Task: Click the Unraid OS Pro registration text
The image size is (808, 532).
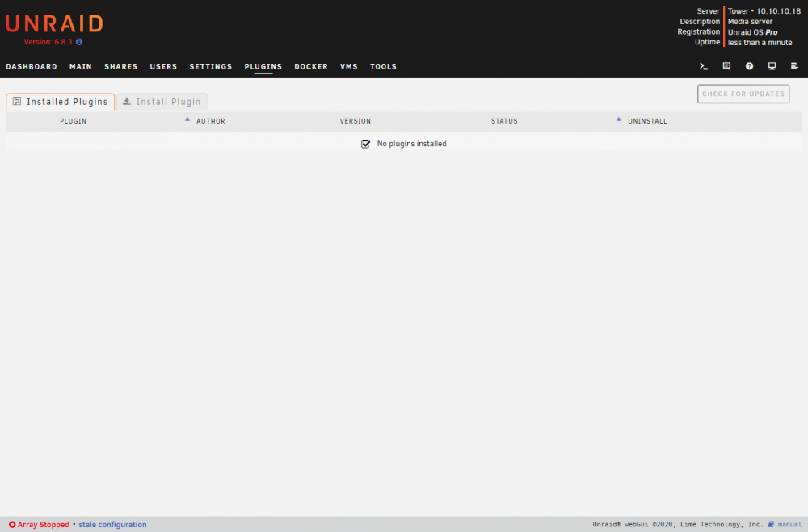Action: (x=752, y=32)
